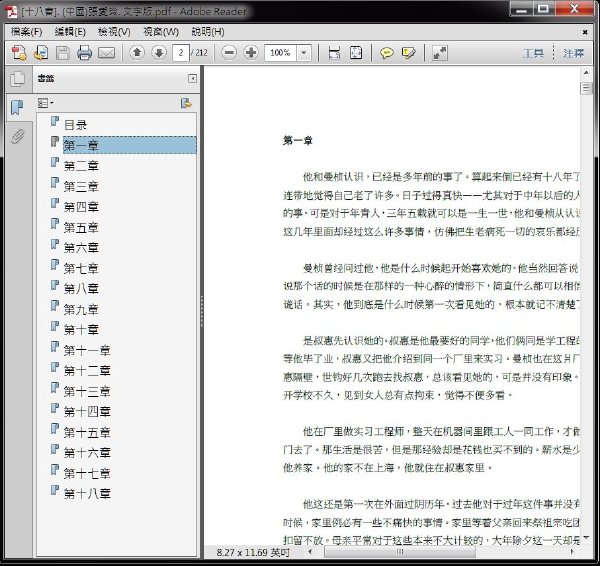Open the 編輯(E) menu
Image resolution: width=600 pixels, height=566 pixels.
point(70,32)
